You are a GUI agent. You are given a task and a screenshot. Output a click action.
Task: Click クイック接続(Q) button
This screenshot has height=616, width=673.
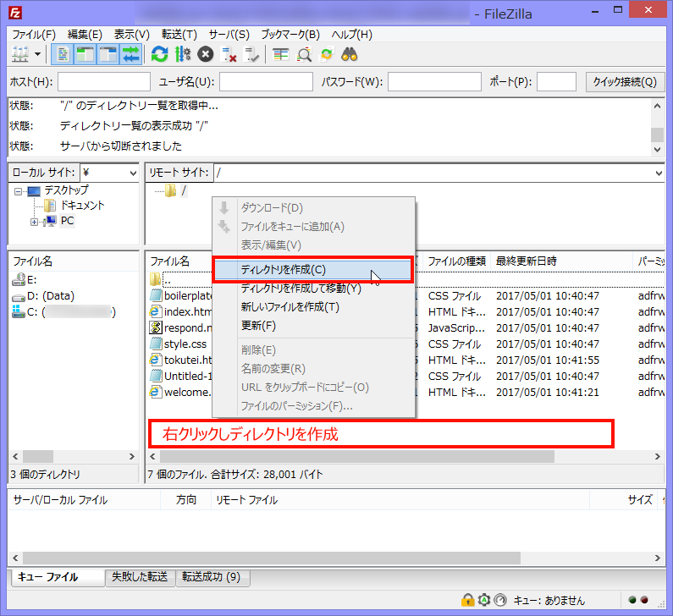pyautogui.click(x=625, y=81)
